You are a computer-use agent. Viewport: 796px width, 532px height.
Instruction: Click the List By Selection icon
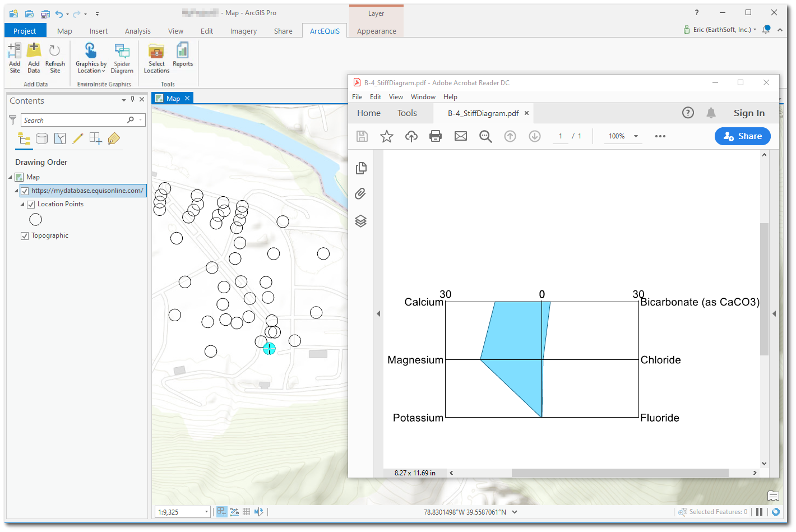coord(60,138)
